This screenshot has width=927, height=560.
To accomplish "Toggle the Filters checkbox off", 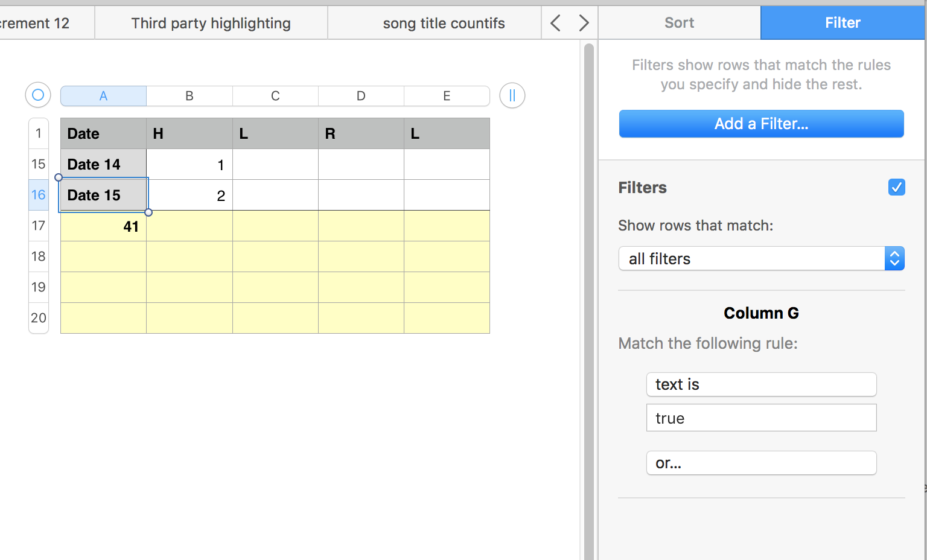I will (896, 188).
